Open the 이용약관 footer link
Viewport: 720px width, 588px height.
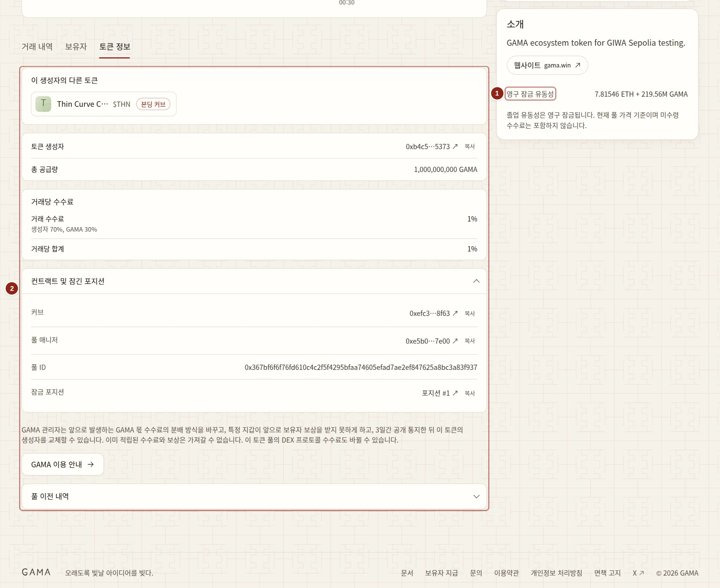coord(506,573)
